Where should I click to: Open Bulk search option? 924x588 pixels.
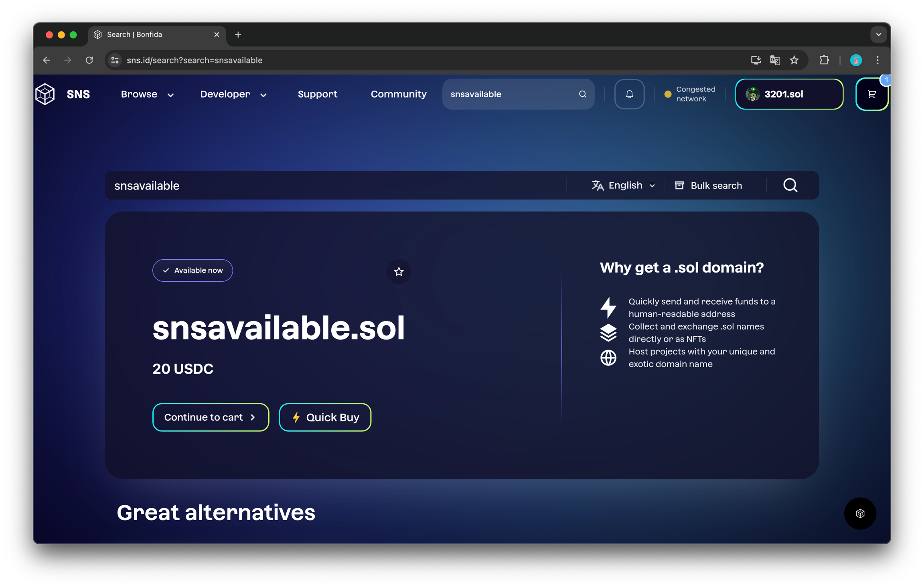click(708, 185)
